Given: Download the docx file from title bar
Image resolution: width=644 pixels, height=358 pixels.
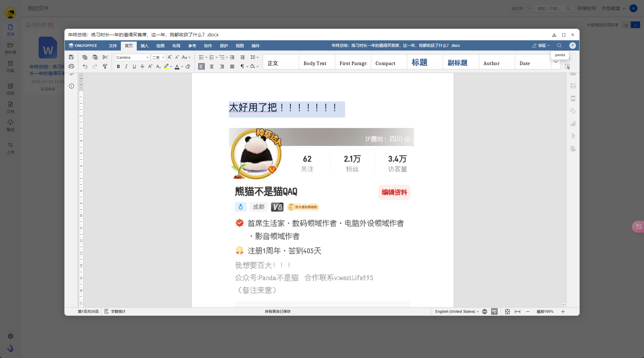Looking at the screenshot, I should 554,35.
